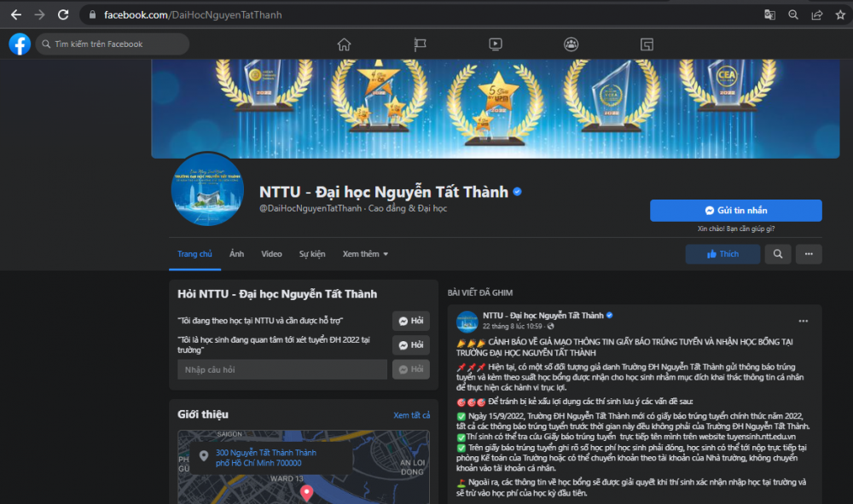Open the pinned post options ellipsis
853x504 pixels.
coord(803,321)
